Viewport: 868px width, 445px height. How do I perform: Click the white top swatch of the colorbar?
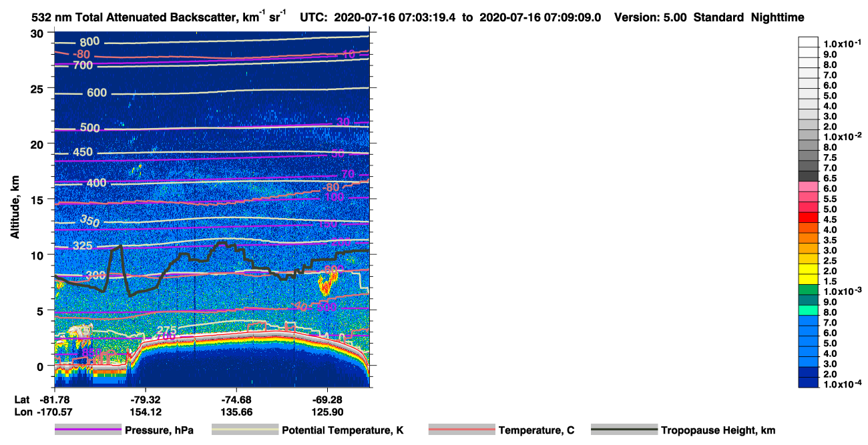pos(808,42)
